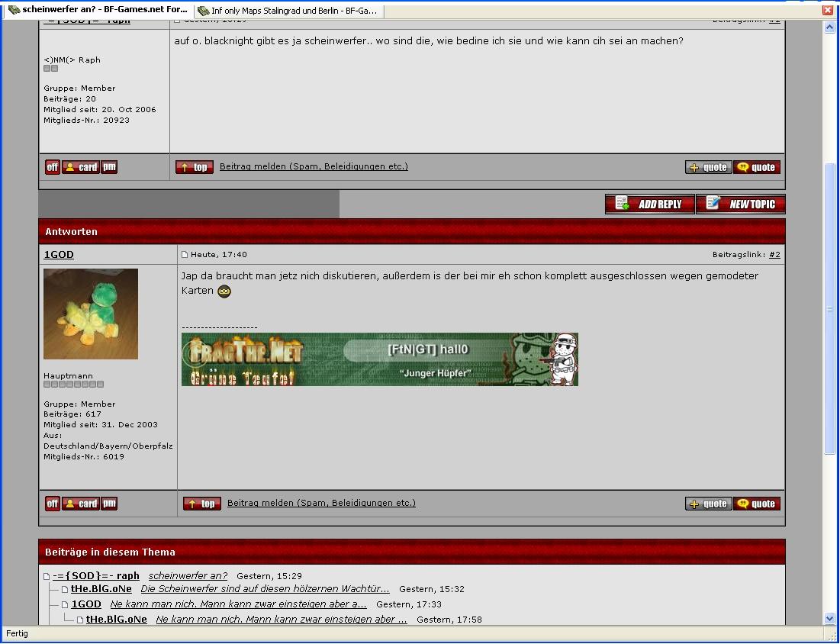
Task: Click the post icon beside 'Heute, 17:40'
Action: pyautogui.click(x=185, y=255)
